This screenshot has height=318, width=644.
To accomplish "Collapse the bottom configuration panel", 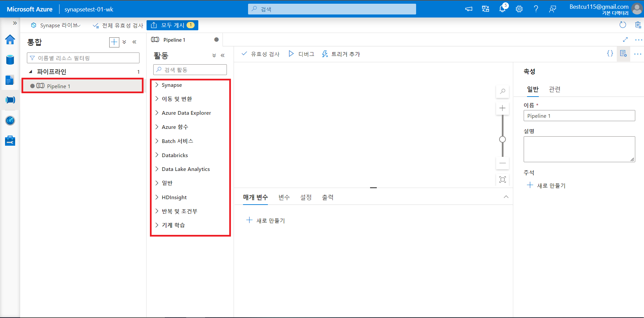I will pyautogui.click(x=506, y=197).
